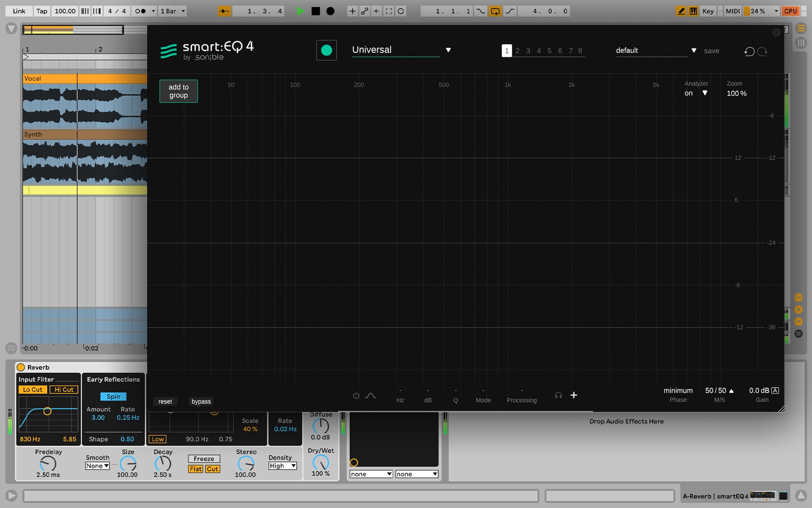812x508 pixels.
Task: Select smart:EQ state slot 1
Action: tap(507, 51)
